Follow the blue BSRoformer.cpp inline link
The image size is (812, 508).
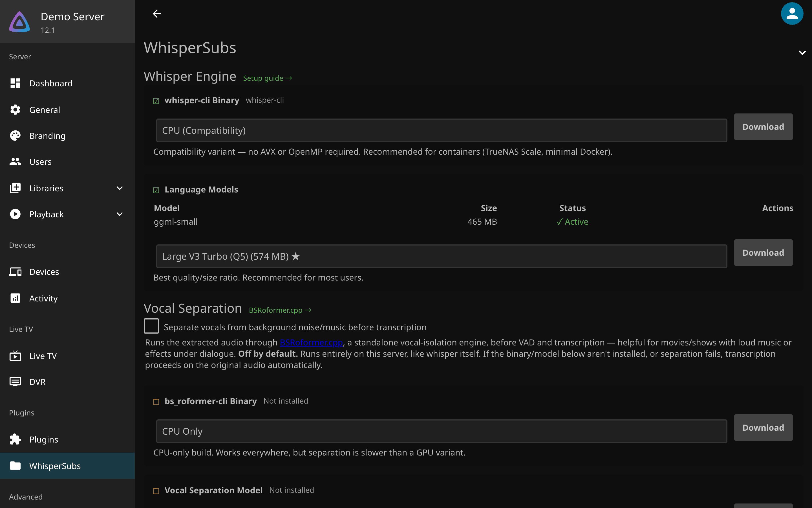point(311,342)
